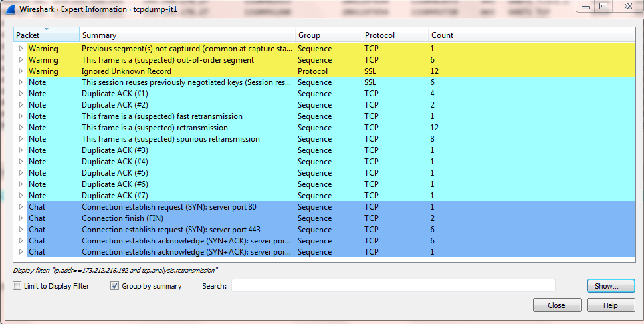Select the spurious retransmission note row
This screenshot has width=644, height=324.
[x=170, y=139]
